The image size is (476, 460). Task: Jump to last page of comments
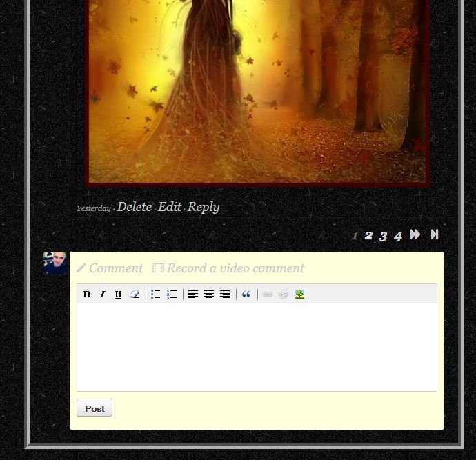(435, 234)
